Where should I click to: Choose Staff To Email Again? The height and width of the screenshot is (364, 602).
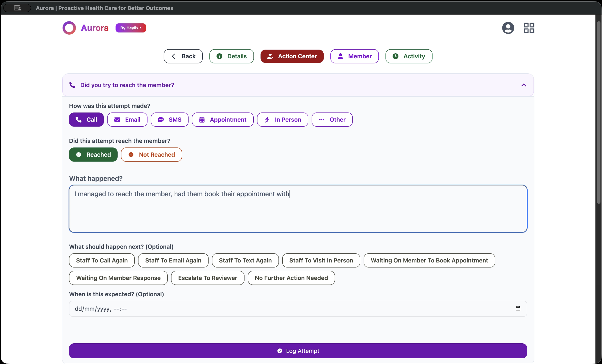(x=173, y=261)
